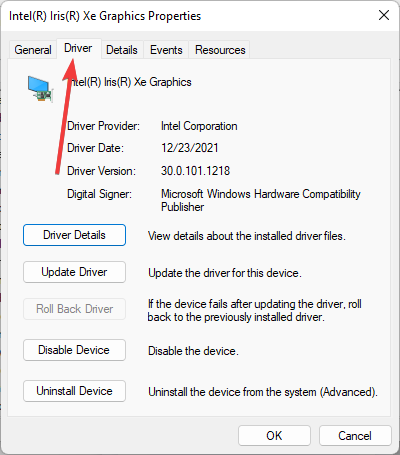Image resolution: width=400 pixels, height=455 pixels.
Task: Click the Intel Corporation provider text
Action: (x=199, y=126)
